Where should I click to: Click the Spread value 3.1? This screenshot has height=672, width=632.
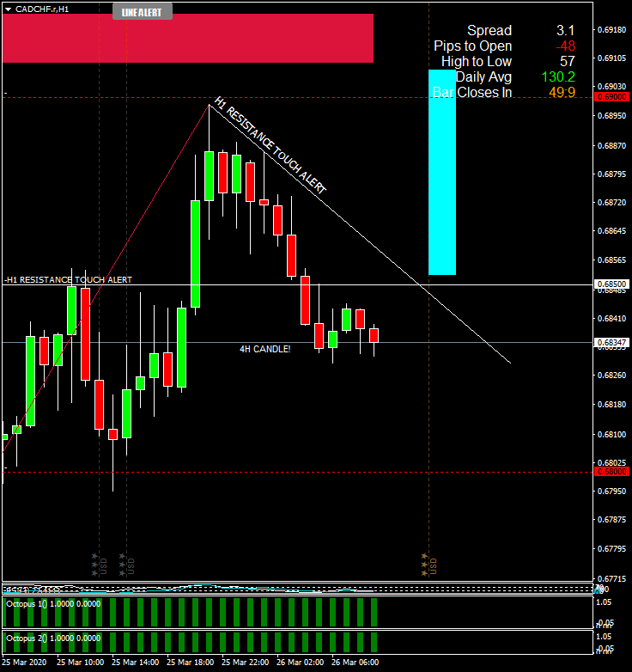(565, 30)
